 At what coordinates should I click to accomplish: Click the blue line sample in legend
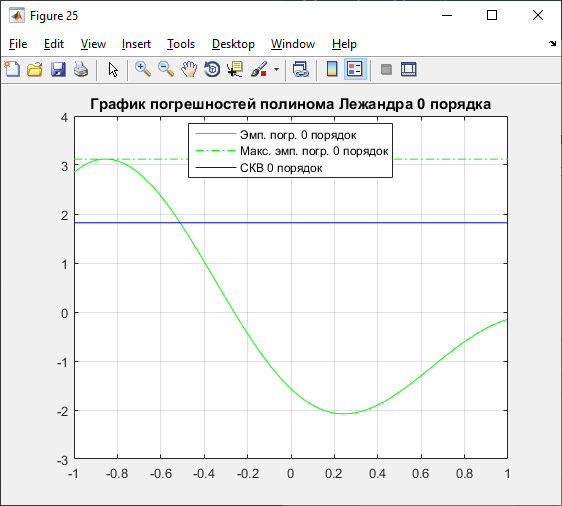pyautogui.click(x=216, y=167)
